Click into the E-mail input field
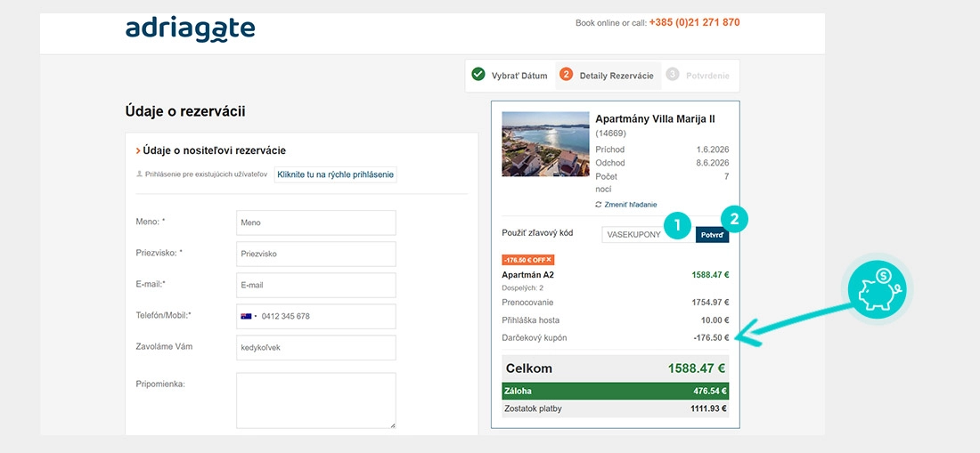The image size is (980, 453). coord(315,285)
